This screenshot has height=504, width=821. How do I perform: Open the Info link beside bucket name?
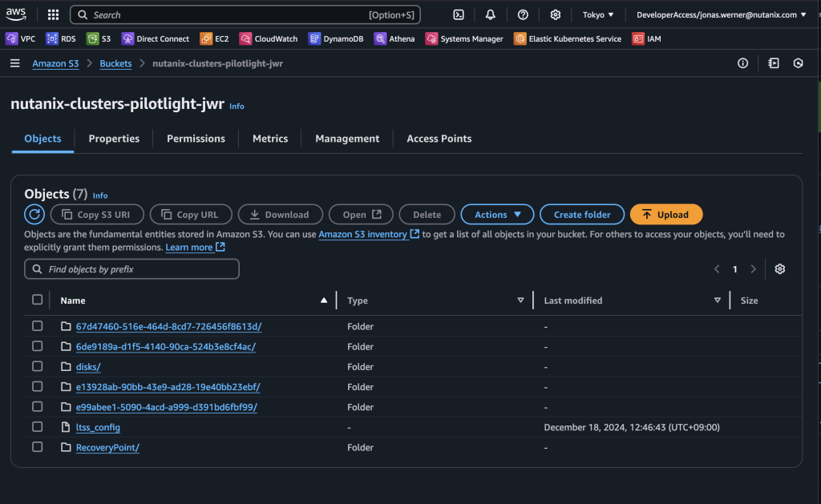pyautogui.click(x=237, y=107)
